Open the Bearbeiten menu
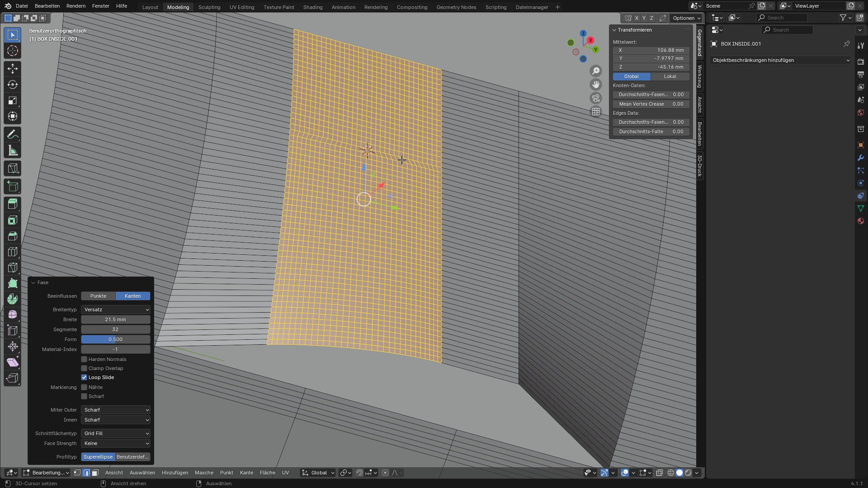The height and width of the screenshot is (488, 868). [47, 6]
